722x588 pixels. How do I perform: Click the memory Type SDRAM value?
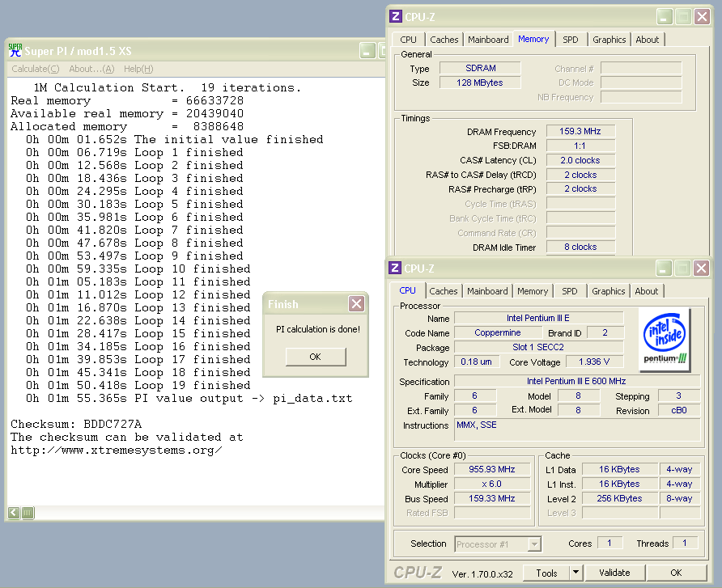coord(480,68)
